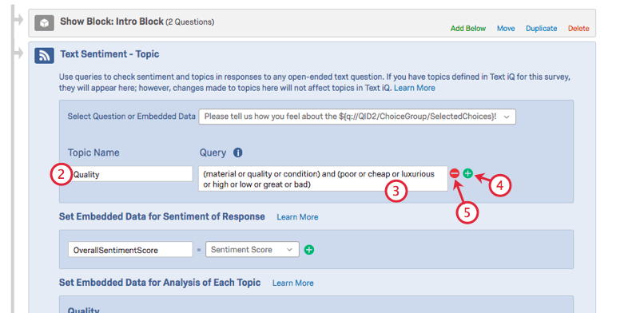Viewport: 644px width, 313px height.
Task: Click the Text Sentiment feed icon
Action: [x=45, y=55]
